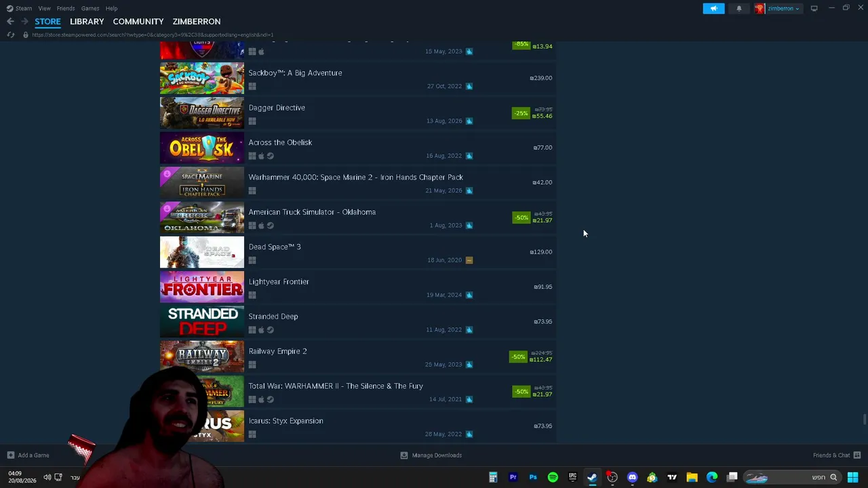Switch to the STORE tab
This screenshot has width=868, height=488.
pyautogui.click(x=47, y=22)
